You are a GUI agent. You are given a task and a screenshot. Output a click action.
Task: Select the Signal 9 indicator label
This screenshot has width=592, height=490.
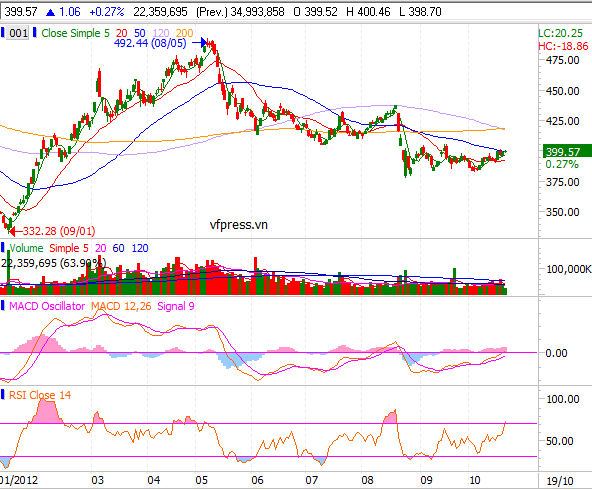click(176, 306)
